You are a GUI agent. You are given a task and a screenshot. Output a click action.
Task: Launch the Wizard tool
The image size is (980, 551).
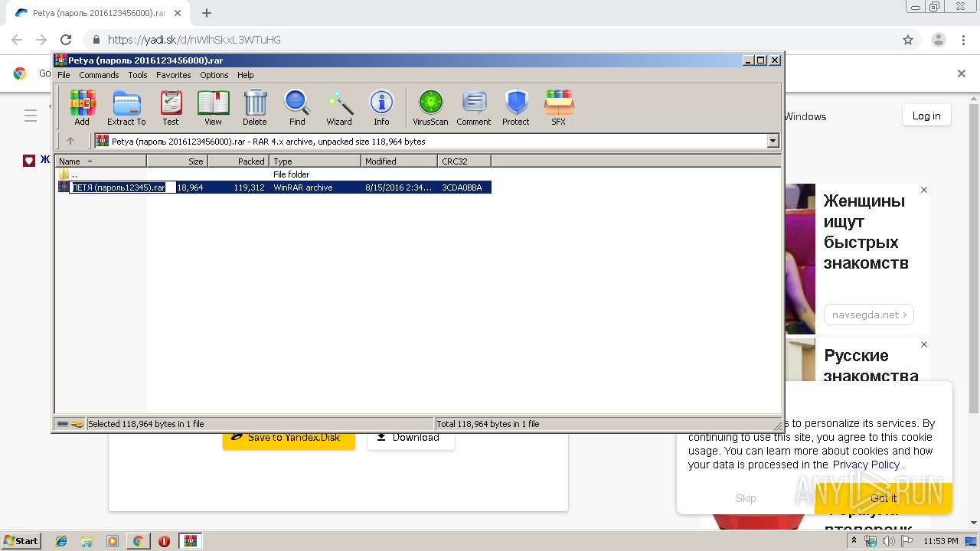coord(339,107)
